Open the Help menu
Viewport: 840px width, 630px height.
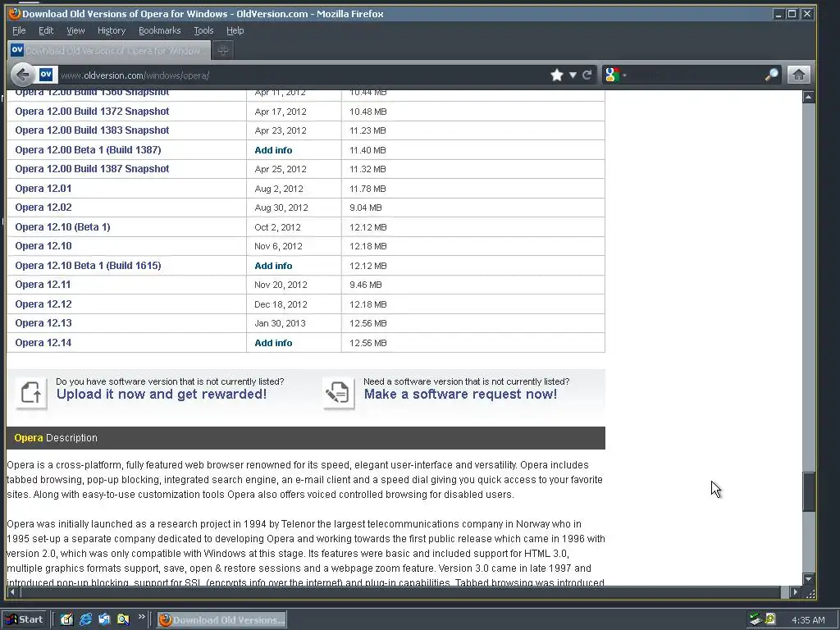pos(235,30)
